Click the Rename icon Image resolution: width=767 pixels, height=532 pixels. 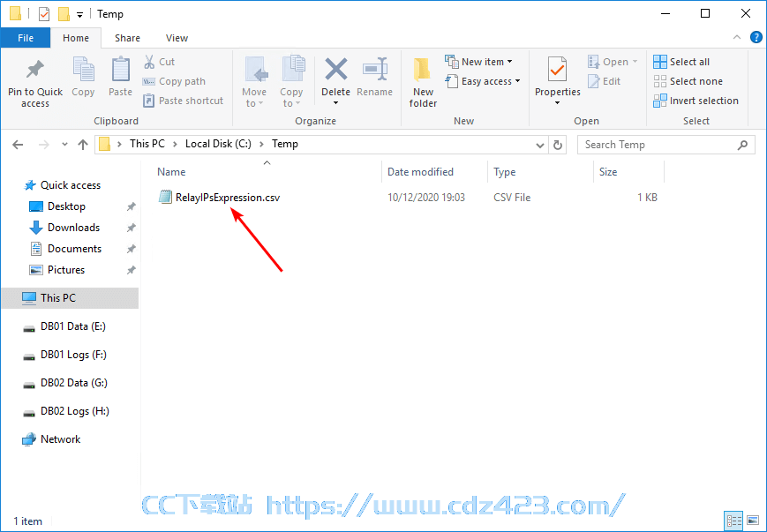pos(375,70)
